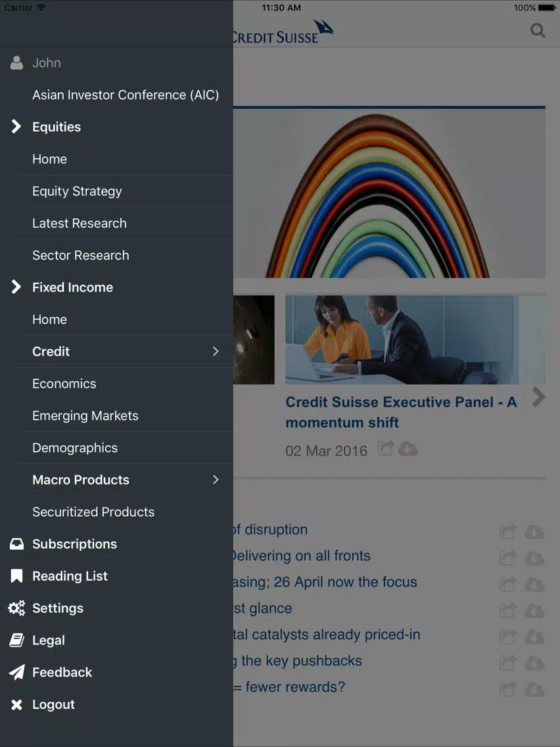The width and height of the screenshot is (560, 747).
Task: Share the 'Delivering on all fronts' article
Action: (508, 558)
